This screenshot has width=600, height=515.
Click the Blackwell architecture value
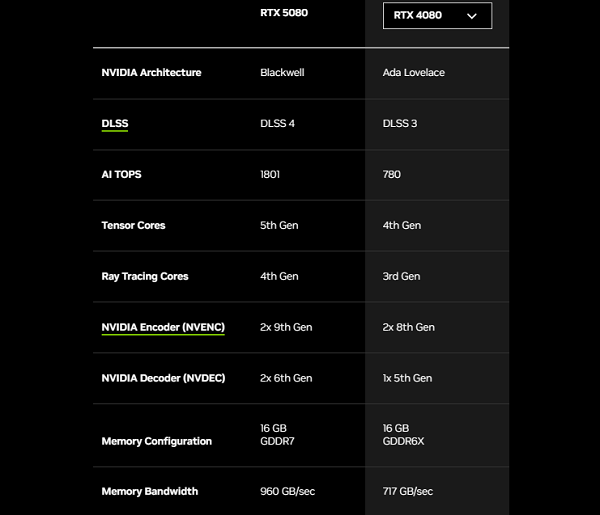coord(282,72)
